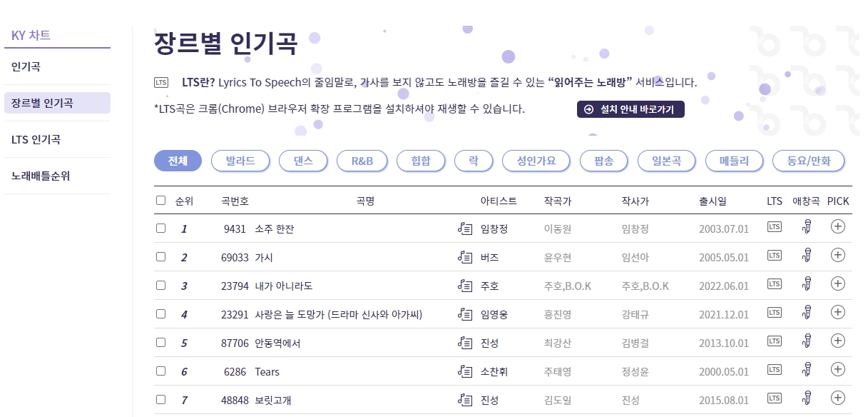Select LTS 인기곡 in the sidebar
The height and width of the screenshot is (417, 868).
point(35,139)
